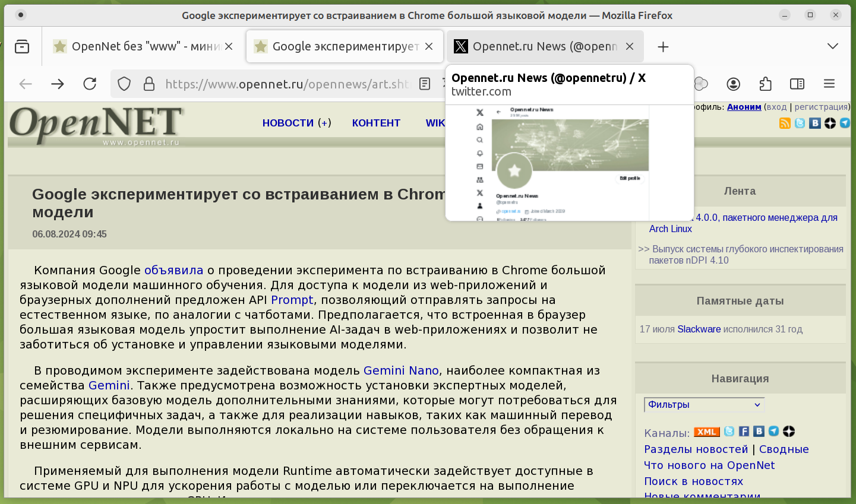Open the Twitter channel icon under Каналы
856x504 pixels.
pos(729,432)
